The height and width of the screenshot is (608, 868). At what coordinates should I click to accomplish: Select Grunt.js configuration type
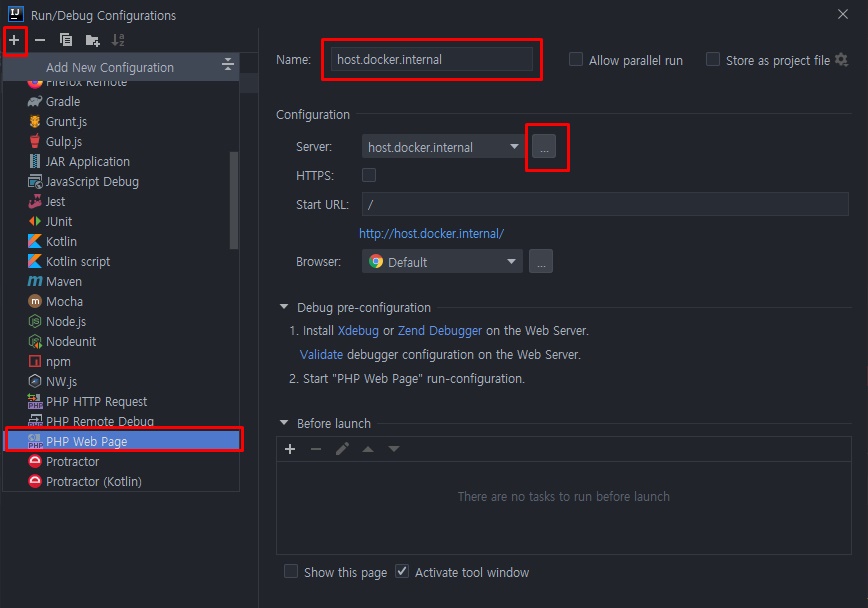coord(122,121)
